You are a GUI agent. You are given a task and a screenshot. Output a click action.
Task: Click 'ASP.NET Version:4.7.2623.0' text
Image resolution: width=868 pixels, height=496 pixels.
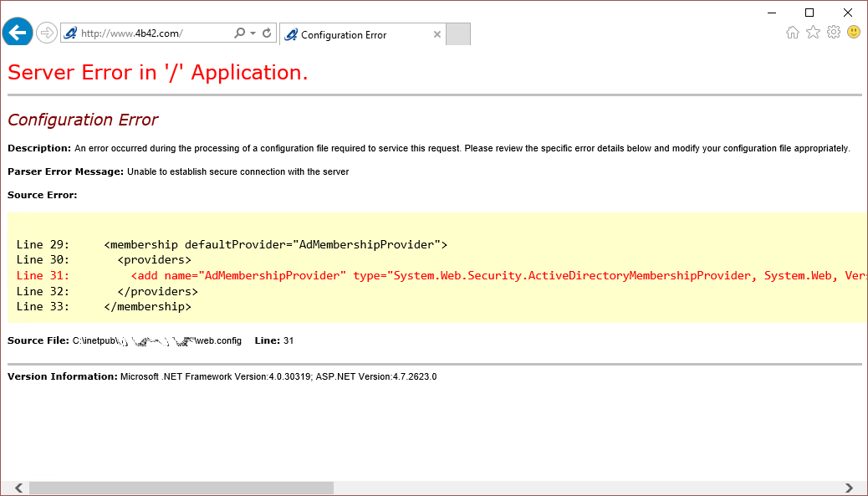tap(375, 376)
